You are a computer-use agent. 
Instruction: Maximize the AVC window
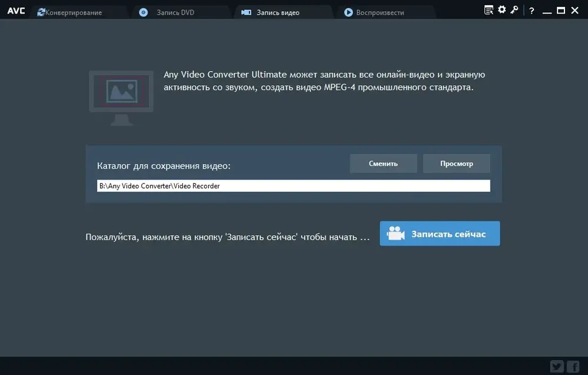point(560,11)
